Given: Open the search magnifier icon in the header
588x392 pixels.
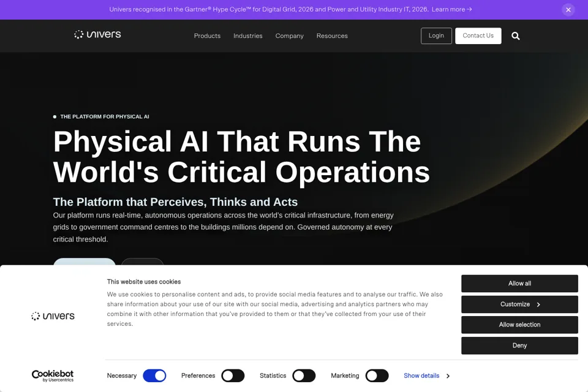Looking at the screenshot, I should (516, 36).
